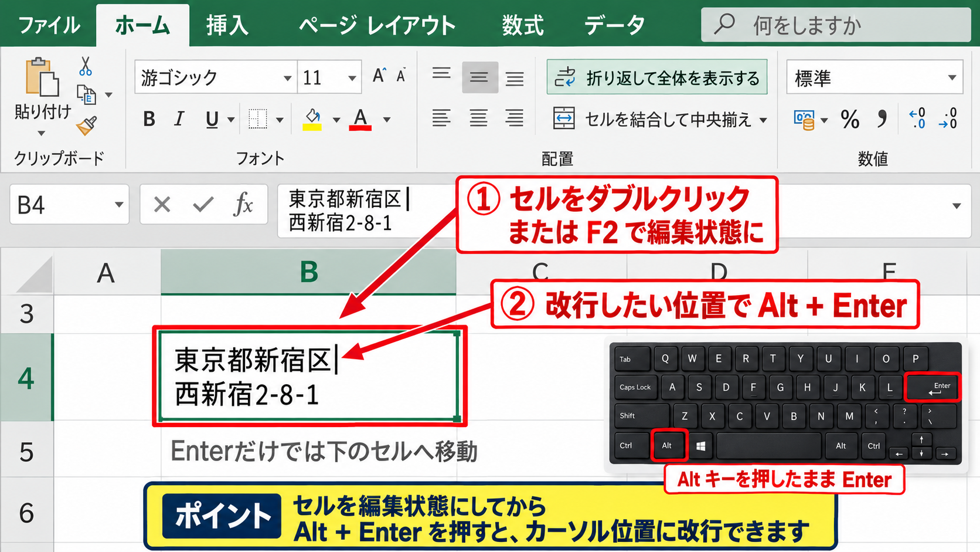Decrease font size with the smaller A
Image resolution: width=980 pixels, height=552 pixels.
click(401, 76)
